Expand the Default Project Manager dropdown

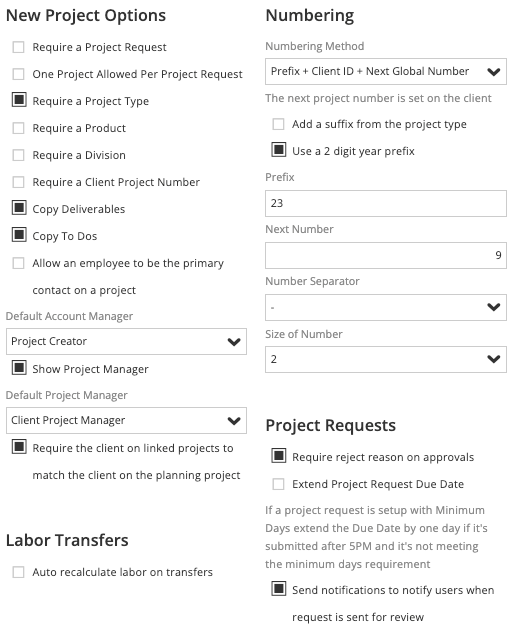pos(126,420)
